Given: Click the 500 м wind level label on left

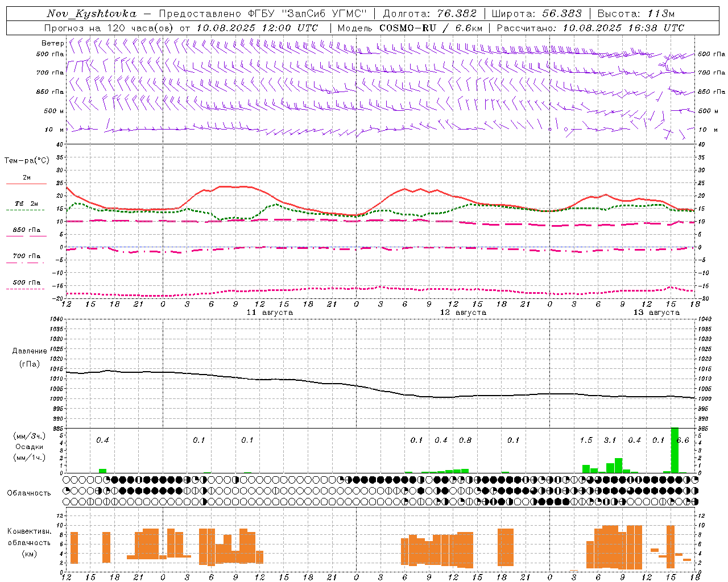Looking at the screenshot, I should (x=54, y=111).
